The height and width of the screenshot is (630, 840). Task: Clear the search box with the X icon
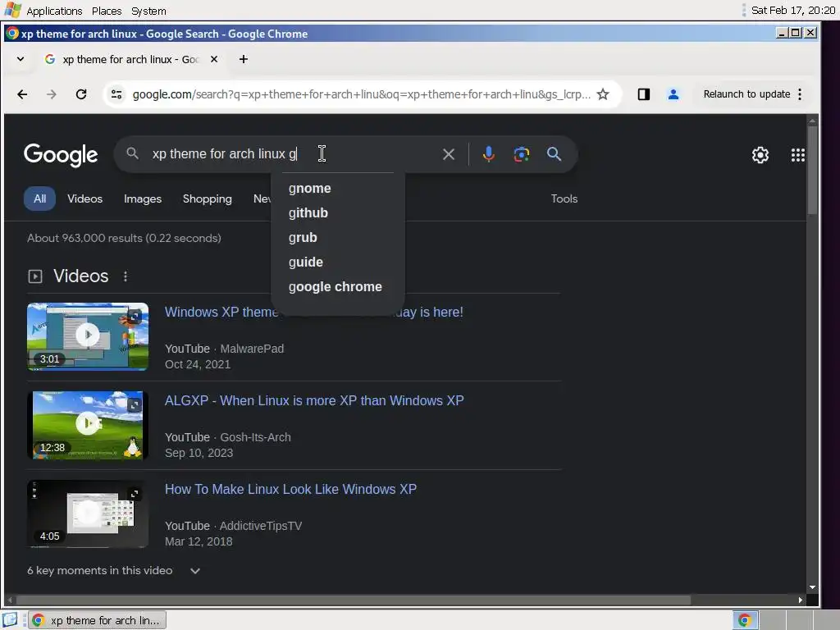point(449,154)
